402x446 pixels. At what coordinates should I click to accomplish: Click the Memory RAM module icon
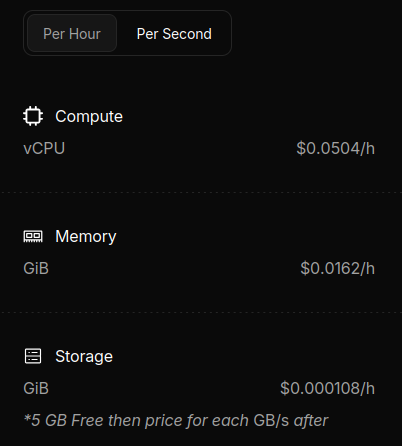(33, 236)
